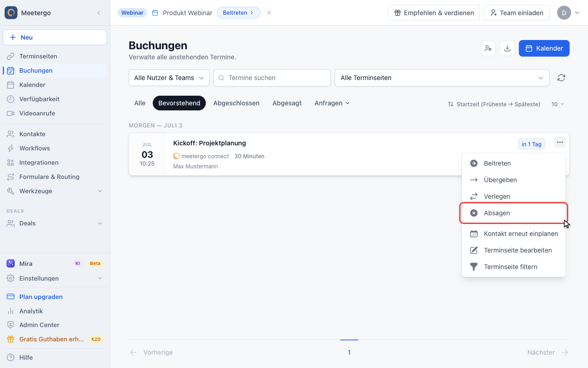This screenshot has height=368, width=588.
Task: Open Analytik in the sidebar
Action: click(55, 311)
